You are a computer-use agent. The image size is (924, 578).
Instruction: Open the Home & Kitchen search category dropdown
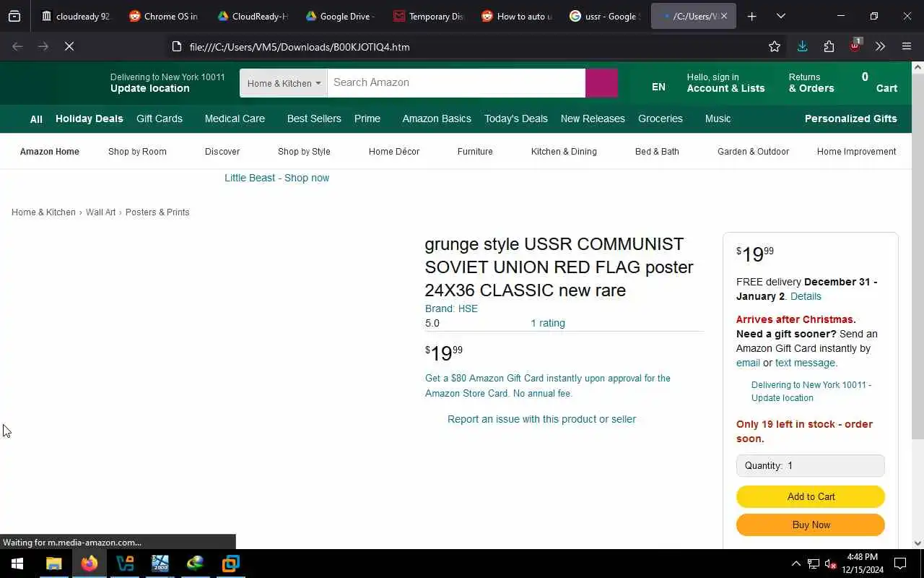[284, 83]
